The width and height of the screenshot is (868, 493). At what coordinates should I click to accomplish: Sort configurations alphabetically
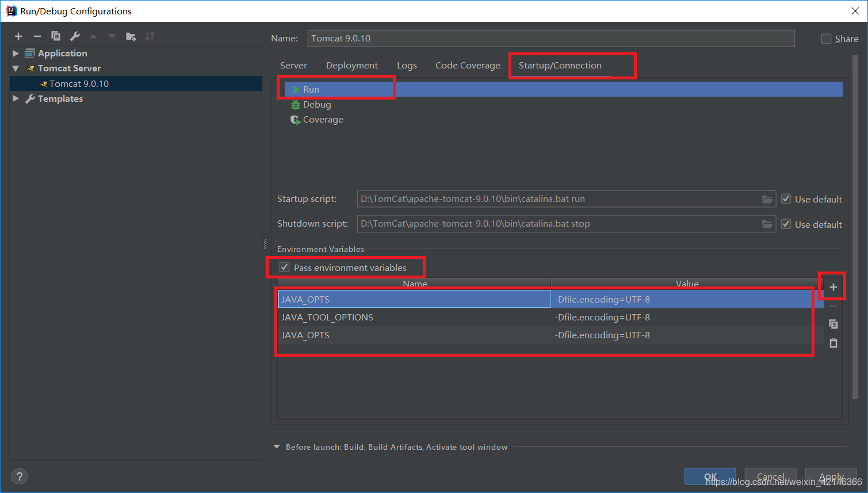click(x=150, y=36)
